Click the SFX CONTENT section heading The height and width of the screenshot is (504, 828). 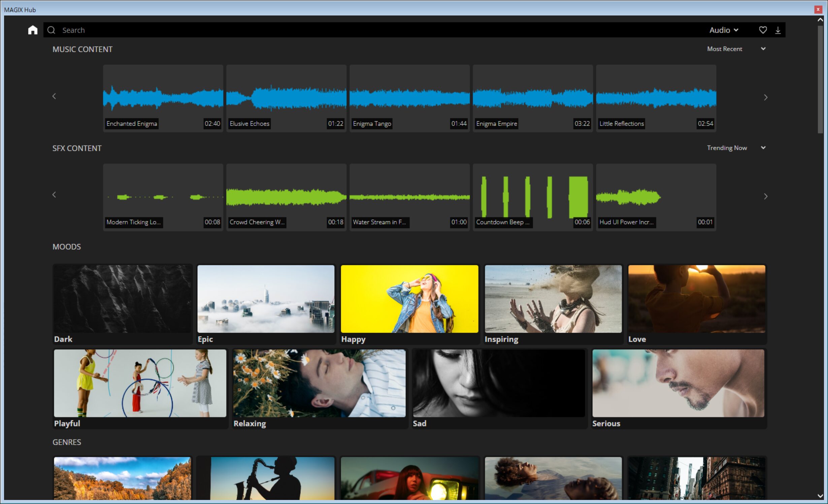pyautogui.click(x=77, y=148)
